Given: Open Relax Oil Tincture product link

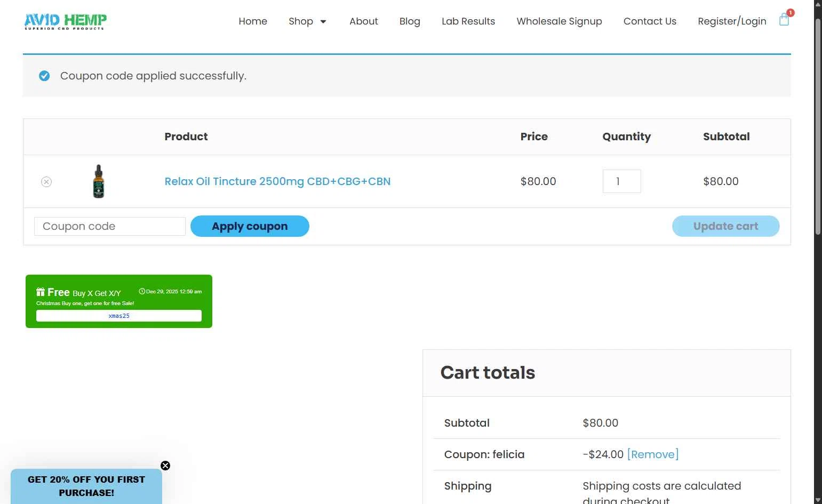Looking at the screenshot, I should pyautogui.click(x=277, y=181).
